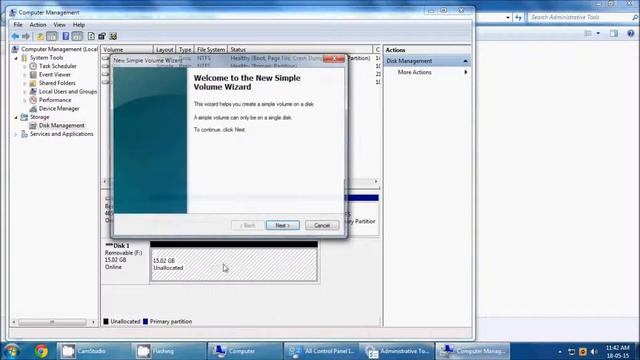
Task: Click the Local Users and Groups icon
Action: [x=33, y=91]
